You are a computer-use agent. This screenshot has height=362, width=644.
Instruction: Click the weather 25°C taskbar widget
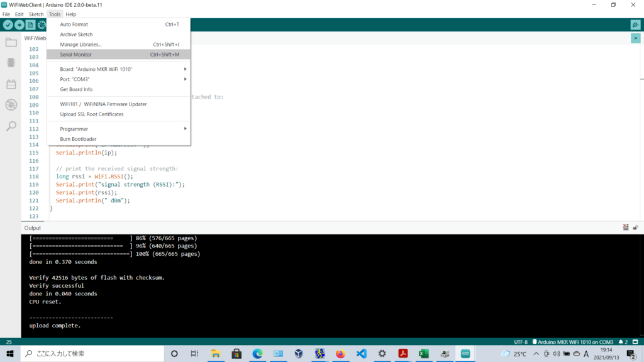pyautogui.click(x=514, y=353)
